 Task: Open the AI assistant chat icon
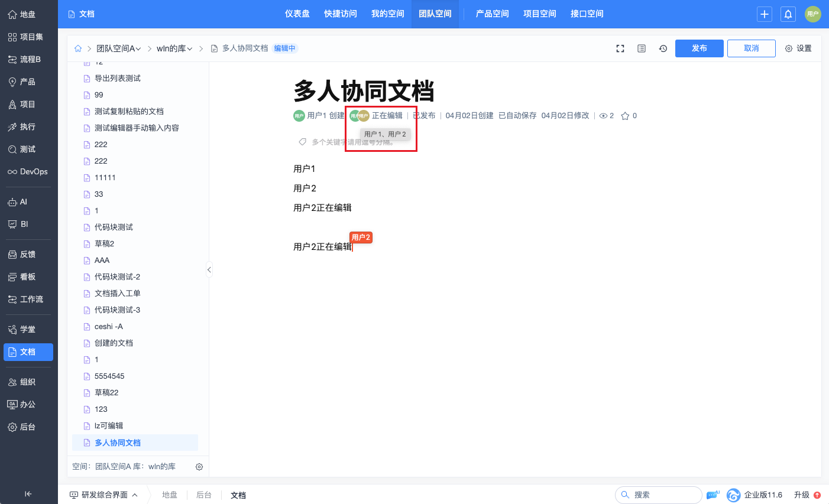pyautogui.click(x=713, y=495)
